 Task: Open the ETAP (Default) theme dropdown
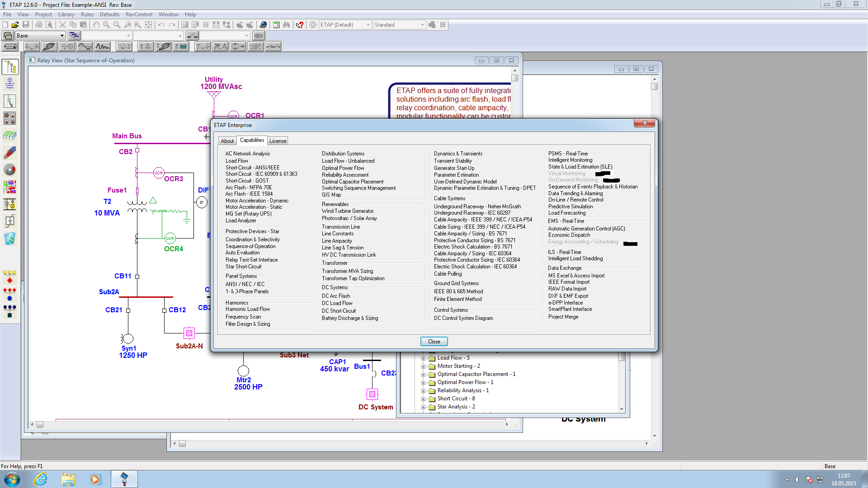coord(345,25)
